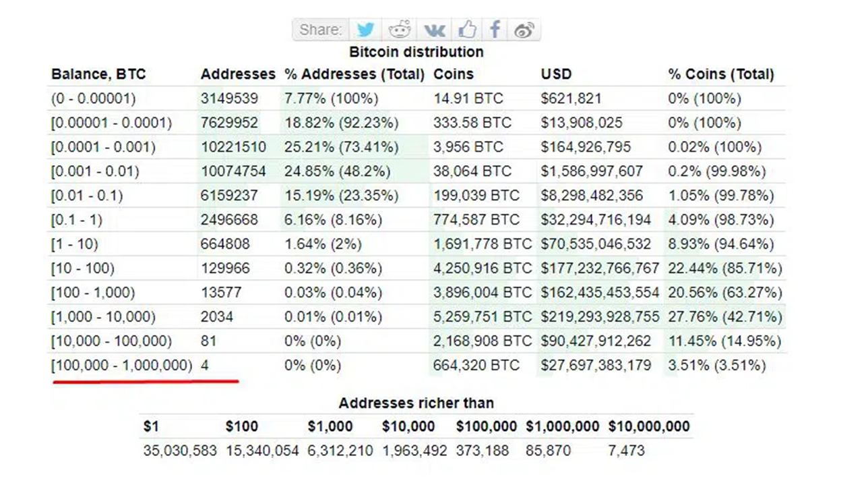Click the [0.001 - 0.01) balance range
This screenshot has width=868, height=483.
pos(96,171)
